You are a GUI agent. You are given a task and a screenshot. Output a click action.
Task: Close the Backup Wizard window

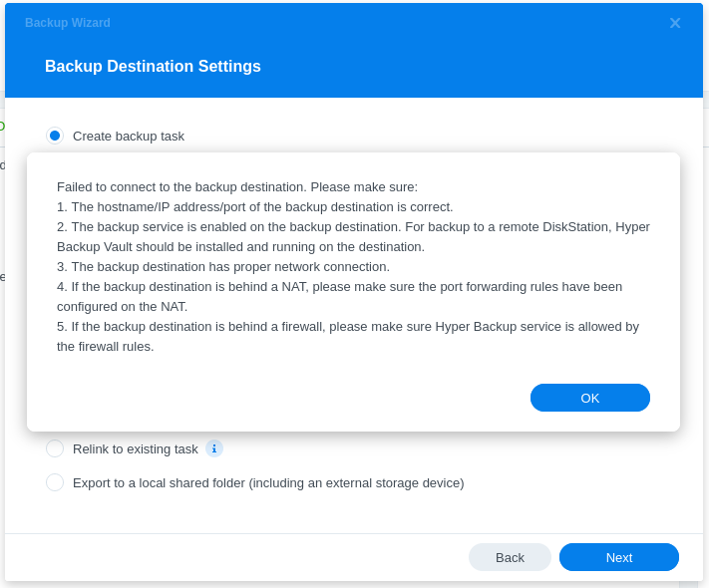pyautogui.click(x=675, y=23)
